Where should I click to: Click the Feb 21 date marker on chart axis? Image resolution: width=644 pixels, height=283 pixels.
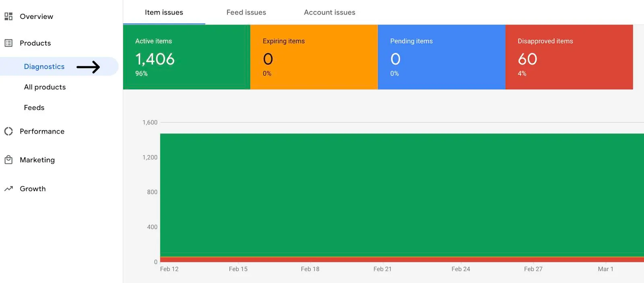click(x=382, y=269)
